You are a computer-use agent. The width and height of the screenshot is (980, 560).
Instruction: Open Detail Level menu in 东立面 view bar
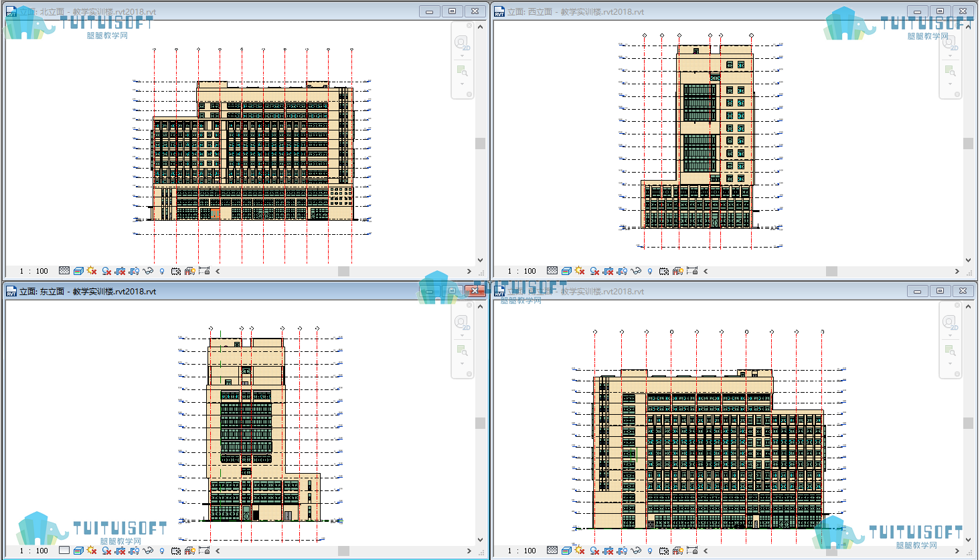[64, 551]
